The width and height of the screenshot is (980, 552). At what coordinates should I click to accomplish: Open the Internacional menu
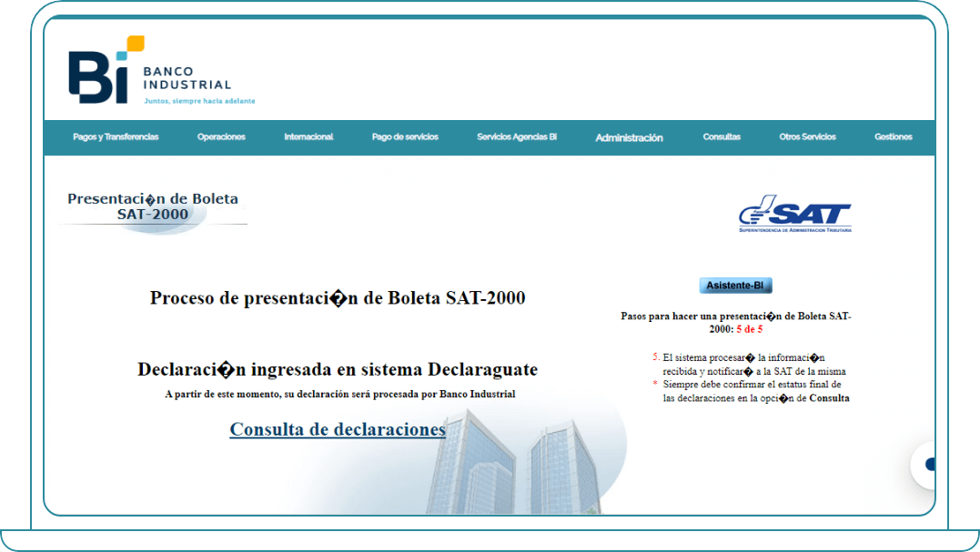308,136
